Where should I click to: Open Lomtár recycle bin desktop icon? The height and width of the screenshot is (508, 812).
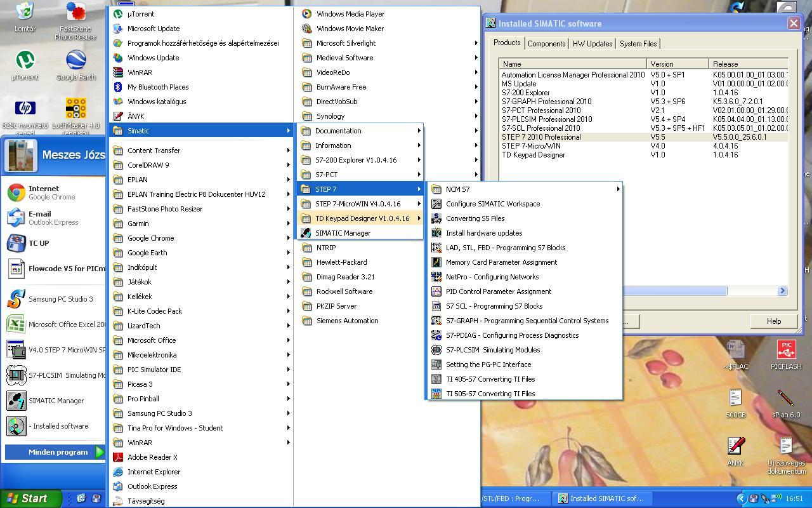click(25, 17)
